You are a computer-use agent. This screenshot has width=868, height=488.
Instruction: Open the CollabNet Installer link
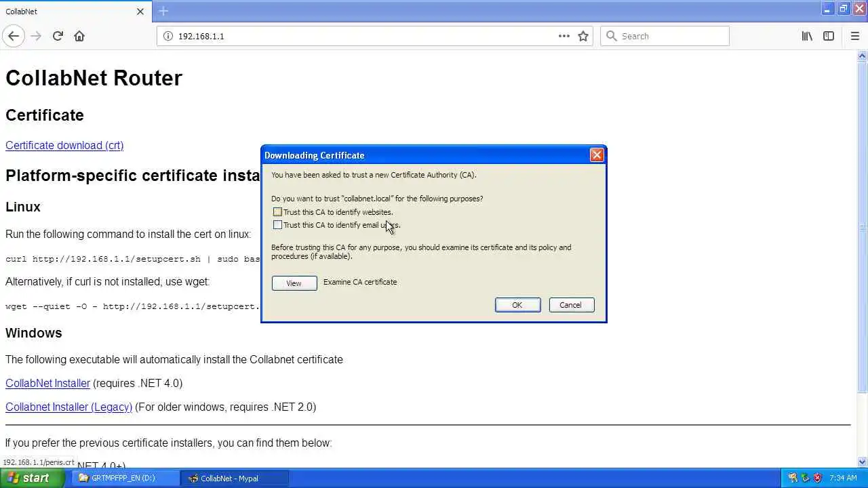click(x=47, y=383)
